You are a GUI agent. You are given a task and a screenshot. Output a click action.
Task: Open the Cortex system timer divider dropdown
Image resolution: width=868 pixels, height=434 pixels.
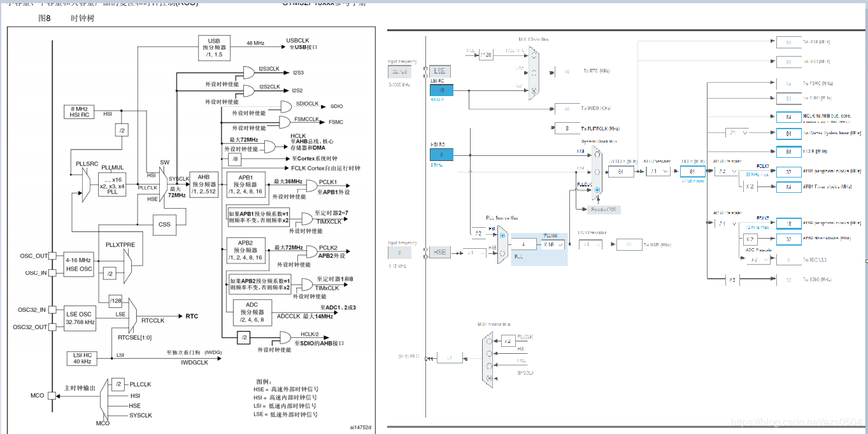click(x=738, y=132)
